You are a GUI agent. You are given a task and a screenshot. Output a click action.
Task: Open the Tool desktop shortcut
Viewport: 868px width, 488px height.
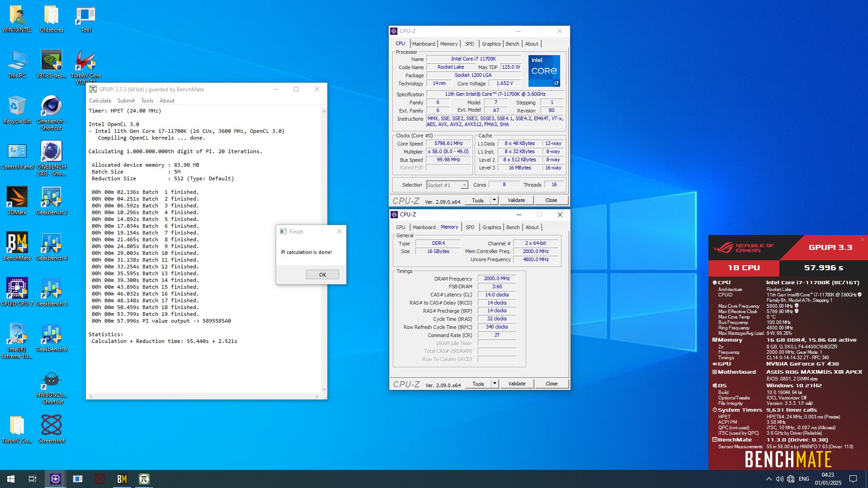(86, 19)
